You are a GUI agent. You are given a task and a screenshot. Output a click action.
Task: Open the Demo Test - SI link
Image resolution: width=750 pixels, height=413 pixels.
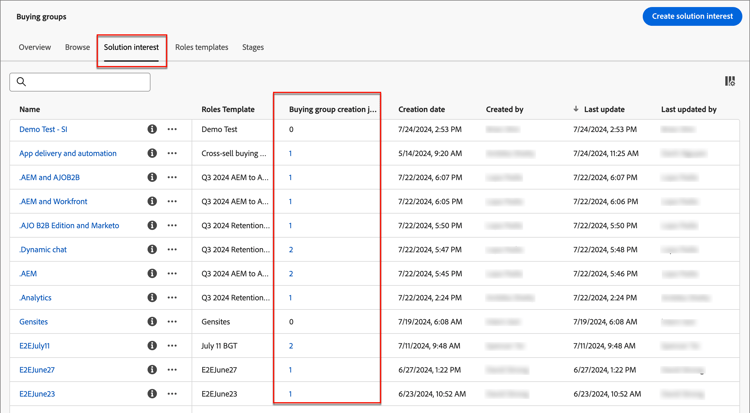pyautogui.click(x=44, y=129)
